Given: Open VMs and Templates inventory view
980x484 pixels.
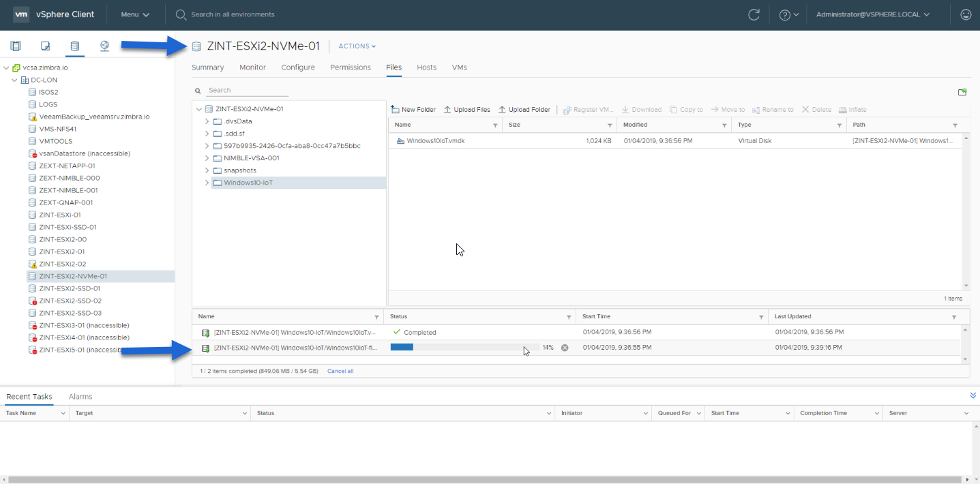Looking at the screenshot, I should [x=46, y=46].
